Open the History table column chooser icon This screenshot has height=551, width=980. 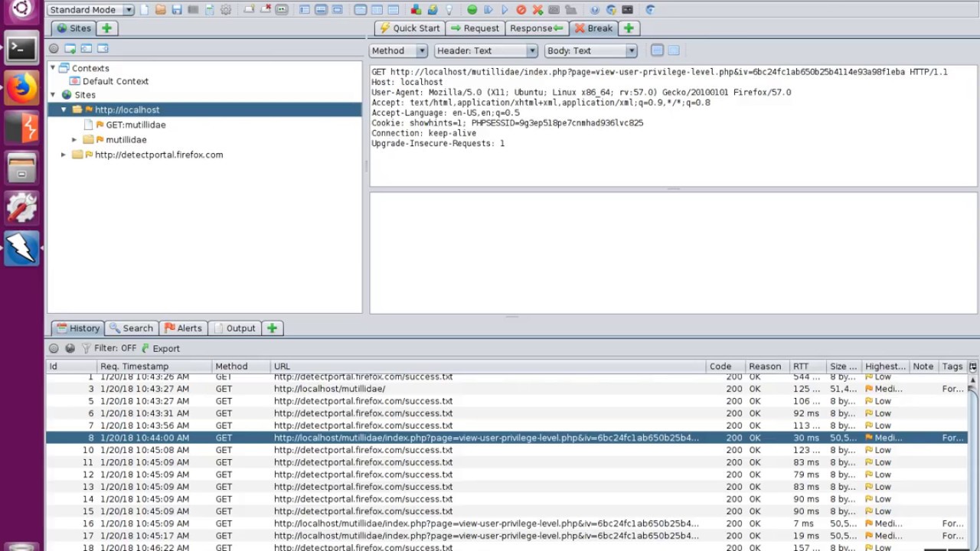click(x=972, y=367)
